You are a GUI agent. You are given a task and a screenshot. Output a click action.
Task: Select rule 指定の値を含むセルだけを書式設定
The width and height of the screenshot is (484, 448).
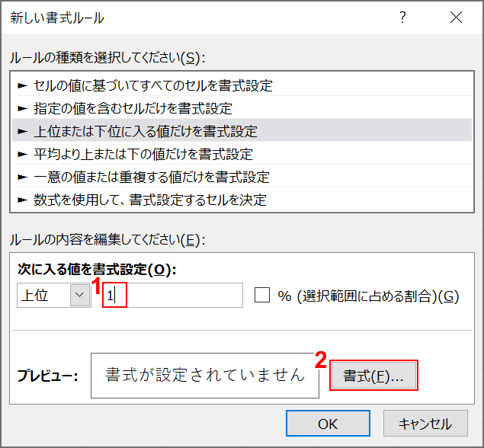pos(242,108)
